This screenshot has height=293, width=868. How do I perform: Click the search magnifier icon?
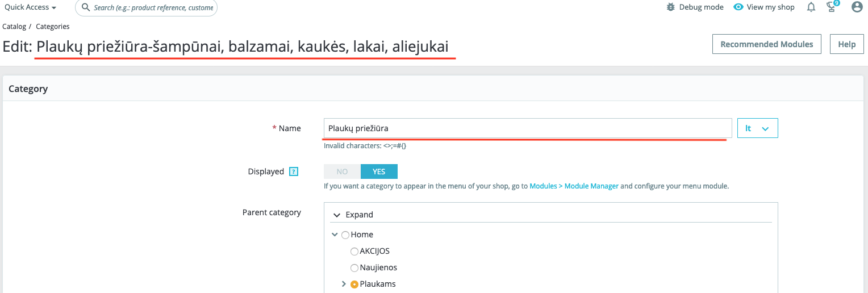[x=85, y=7]
